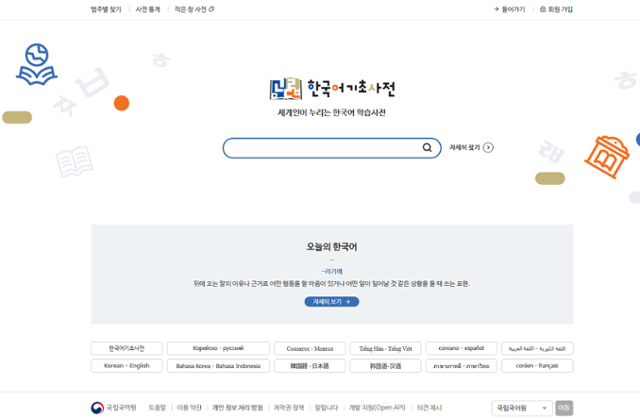Screen dimensions: 640x418
Task: Select the Korean - Japanese dictionary button
Action: coord(310,366)
